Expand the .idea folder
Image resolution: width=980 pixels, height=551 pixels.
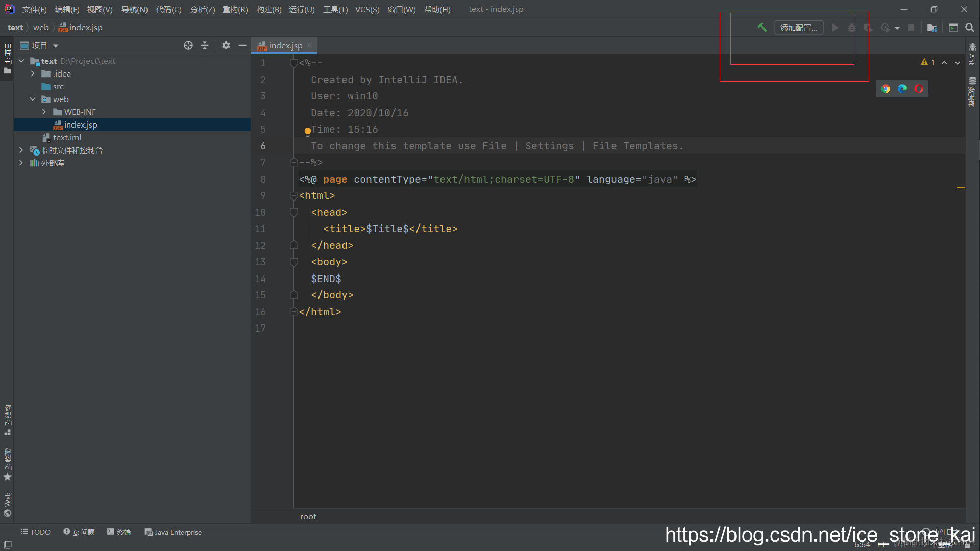click(x=33, y=73)
